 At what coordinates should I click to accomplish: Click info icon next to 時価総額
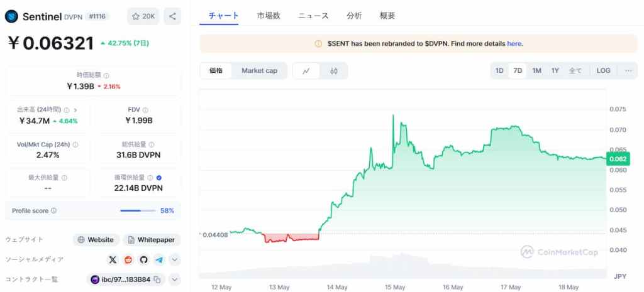(106, 75)
